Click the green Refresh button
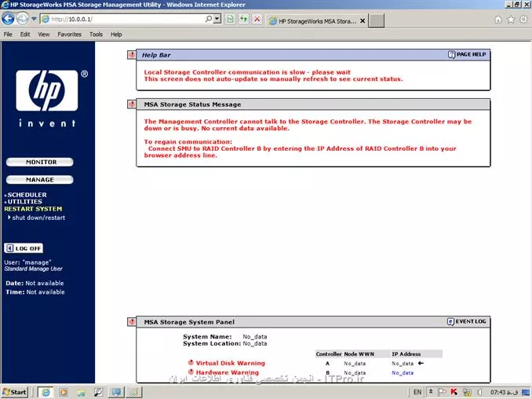The height and width of the screenshot is (399, 532). 243,19
